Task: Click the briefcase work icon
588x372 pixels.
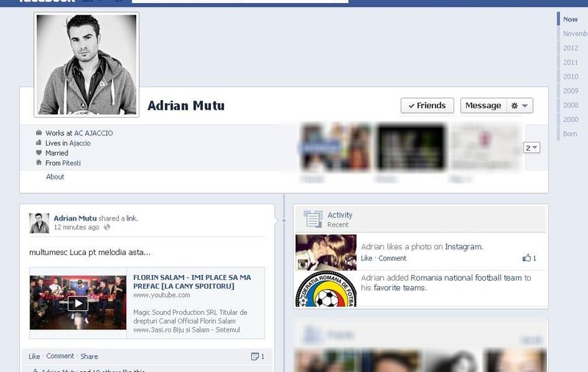Action: (x=39, y=133)
